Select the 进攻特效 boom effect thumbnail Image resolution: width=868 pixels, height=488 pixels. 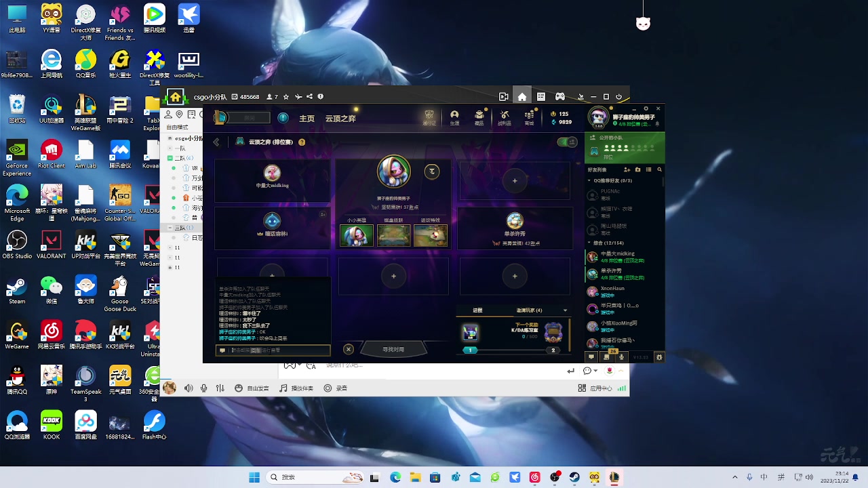[x=431, y=235]
